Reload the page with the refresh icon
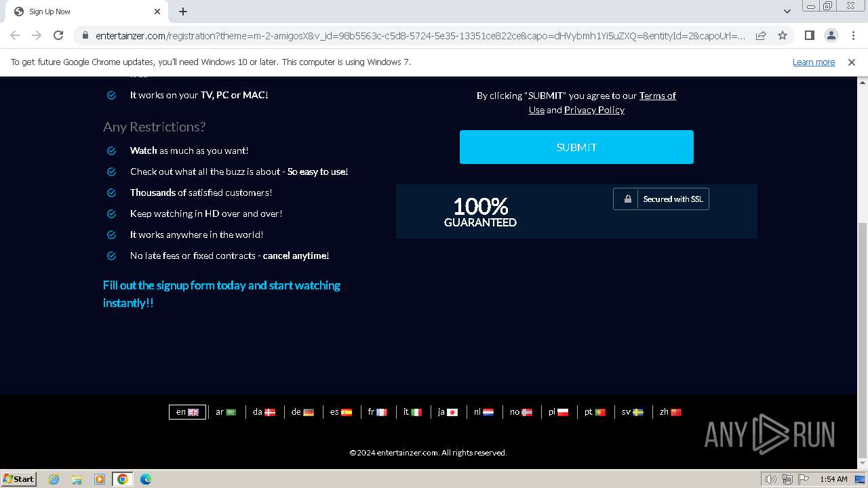Screen dimensions: 868x488 [x=58, y=35]
